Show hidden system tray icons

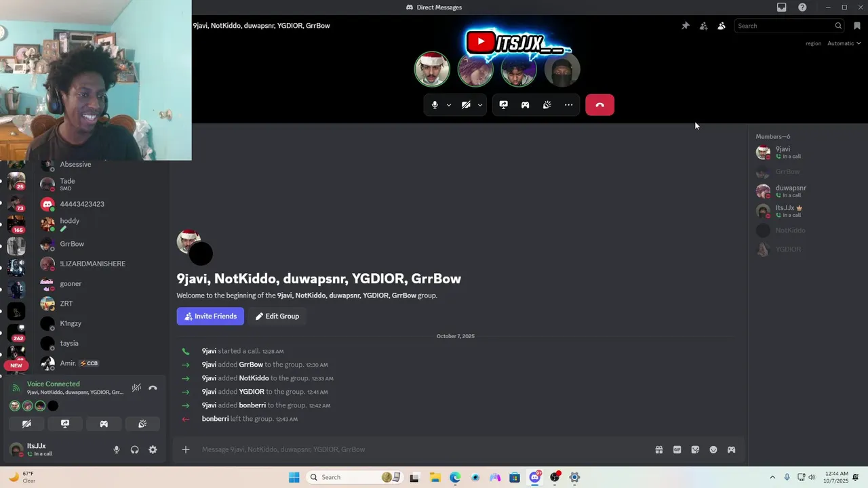click(772, 477)
